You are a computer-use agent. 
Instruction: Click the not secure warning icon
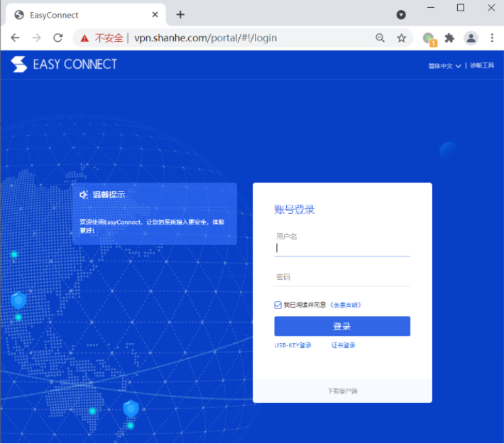tap(84, 38)
